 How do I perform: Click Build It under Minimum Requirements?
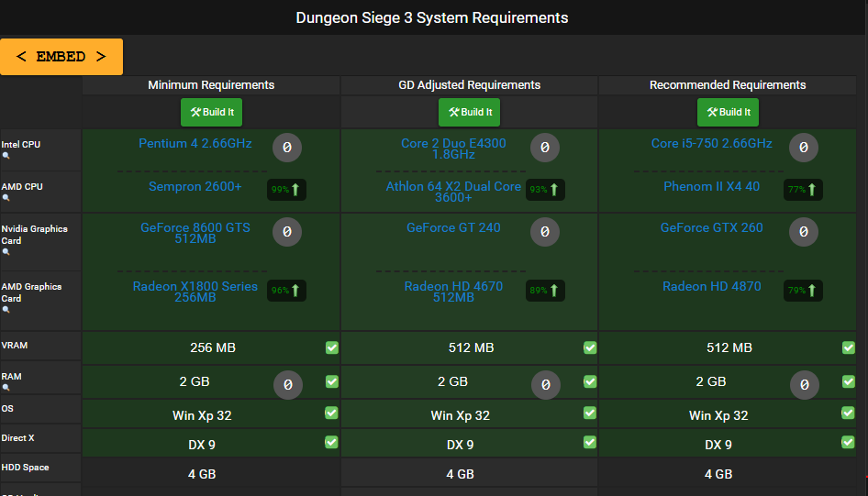[211, 112]
